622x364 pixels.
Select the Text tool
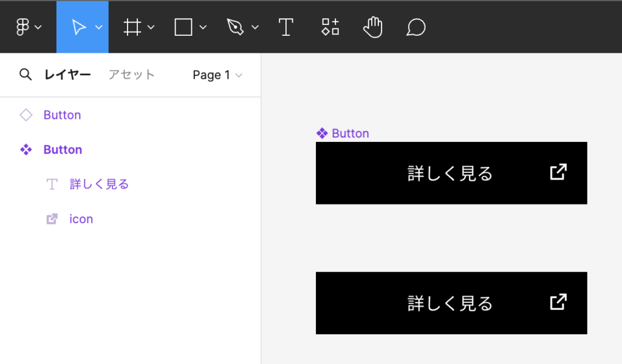pos(285,27)
